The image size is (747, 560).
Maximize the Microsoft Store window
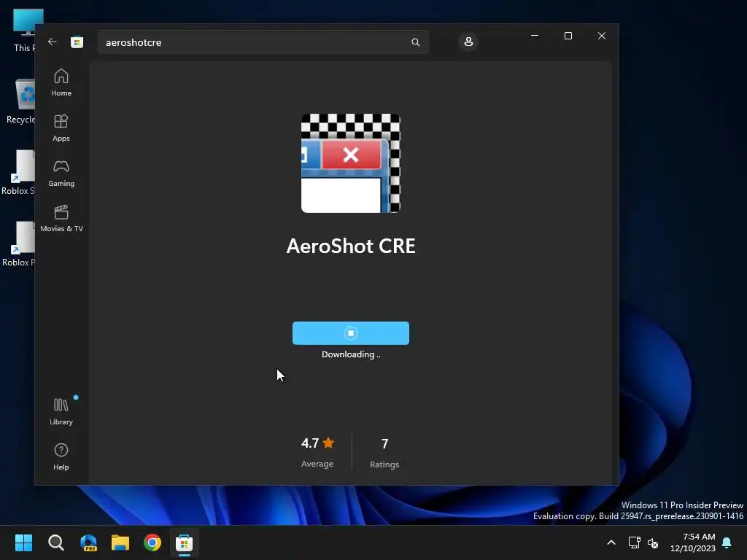point(568,36)
